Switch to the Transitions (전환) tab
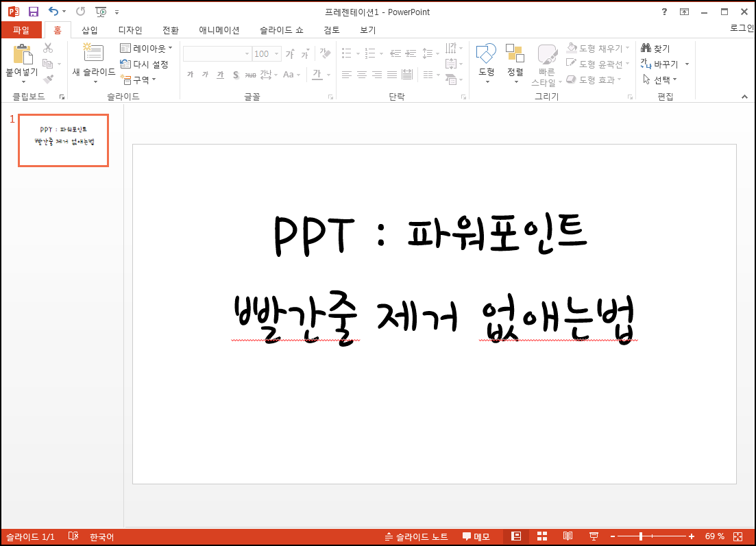The height and width of the screenshot is (546, 756). click(171, 30)
